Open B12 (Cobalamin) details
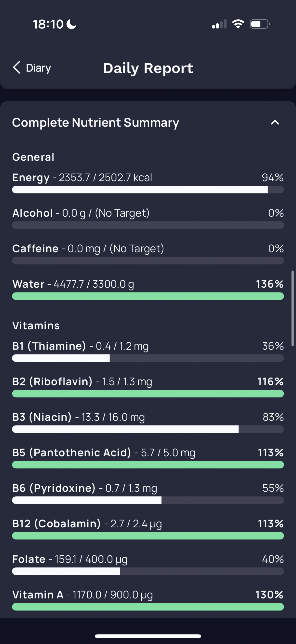296x644 pixels. 148,529
